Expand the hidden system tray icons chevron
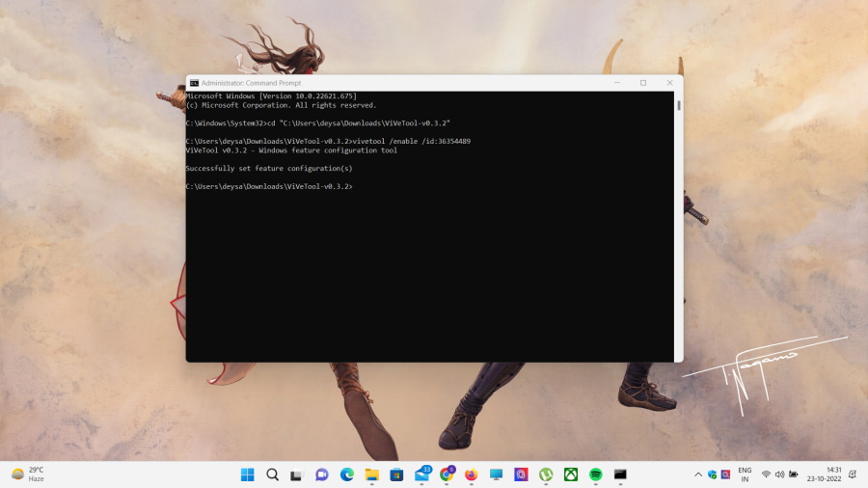 [698, 474]
